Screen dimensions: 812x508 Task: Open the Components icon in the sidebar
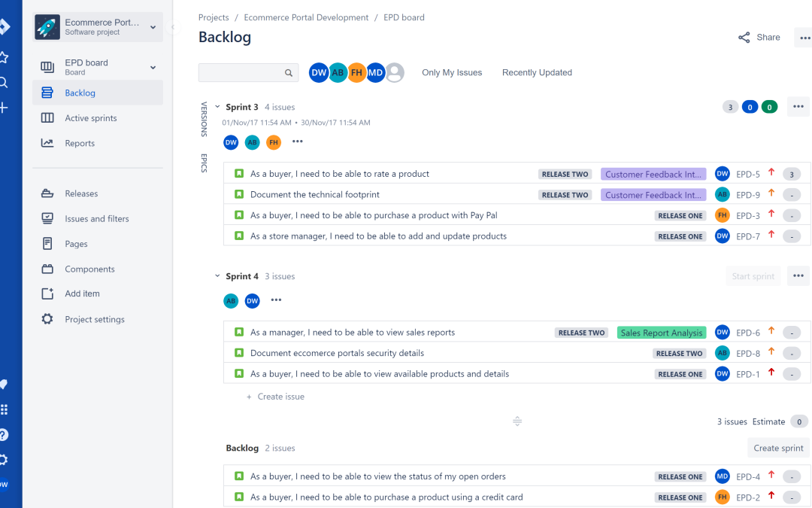(47, 269)
